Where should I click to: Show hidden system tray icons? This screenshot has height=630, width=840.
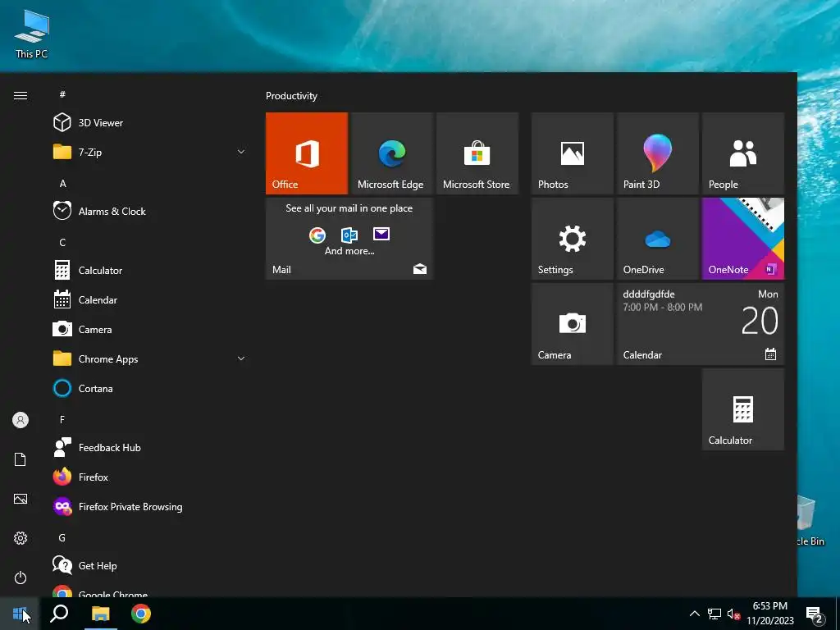694,614
